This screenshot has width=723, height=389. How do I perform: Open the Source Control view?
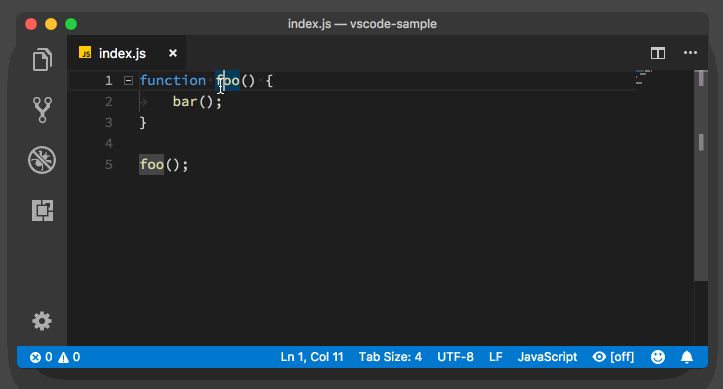point(42,110)
